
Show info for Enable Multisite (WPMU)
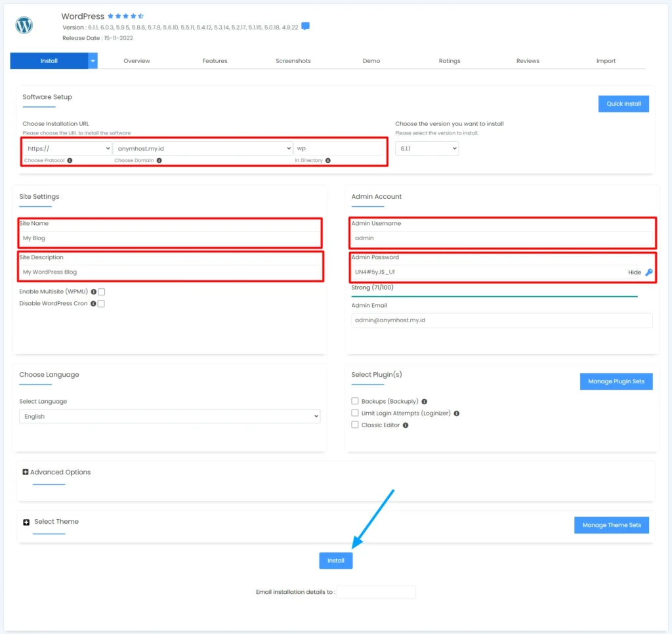(x=93, y=291)
